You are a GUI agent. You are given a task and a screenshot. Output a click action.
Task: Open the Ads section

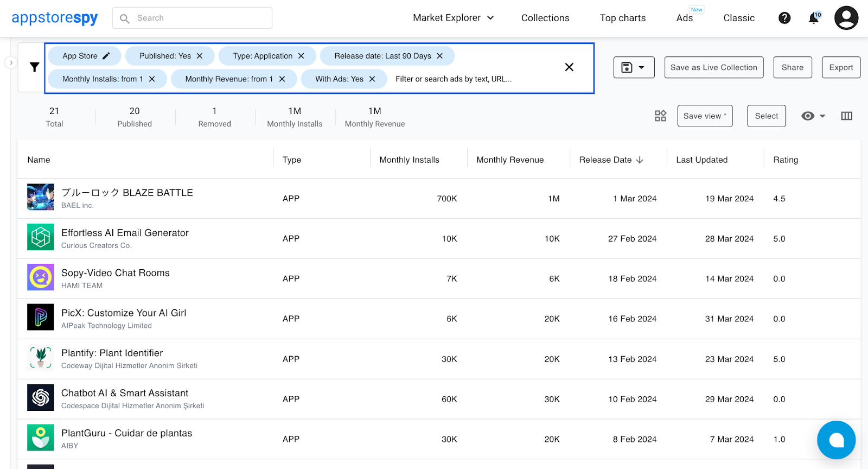[685, 18]
